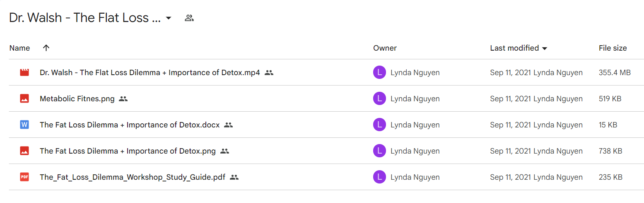Expand the folder title dropdown arrow
This screenshot has width=644, height=203.
point(169,18)
